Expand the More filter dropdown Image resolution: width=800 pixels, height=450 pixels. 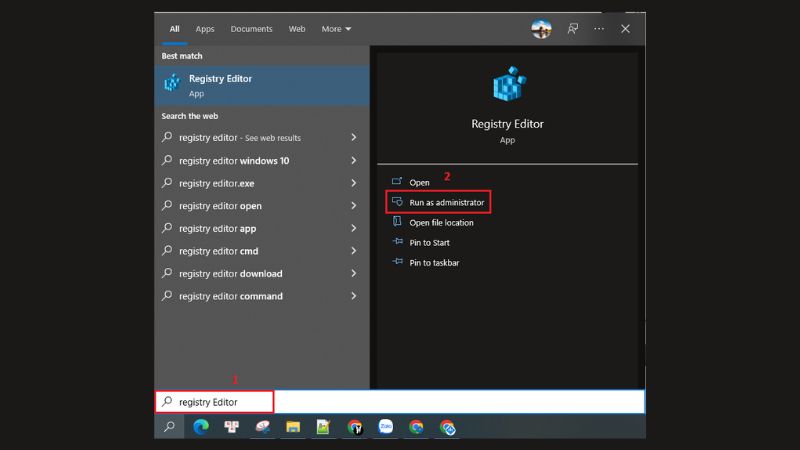click(337, 29)
